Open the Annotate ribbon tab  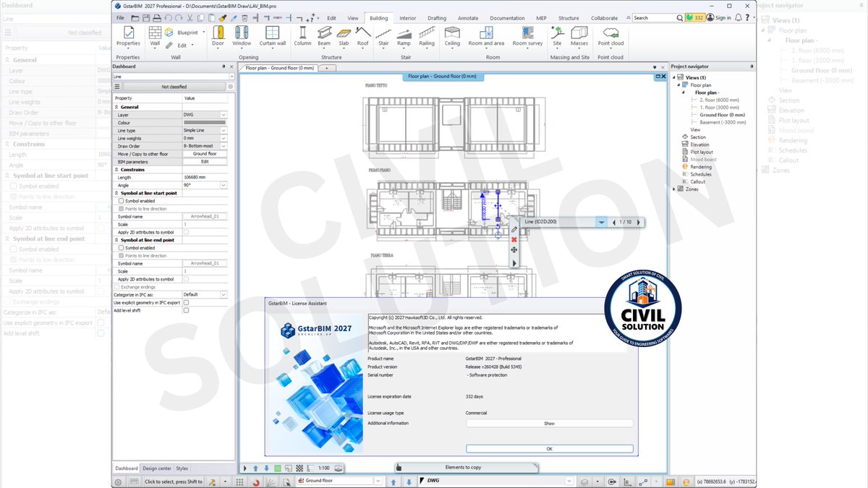[x=468, y=18]
